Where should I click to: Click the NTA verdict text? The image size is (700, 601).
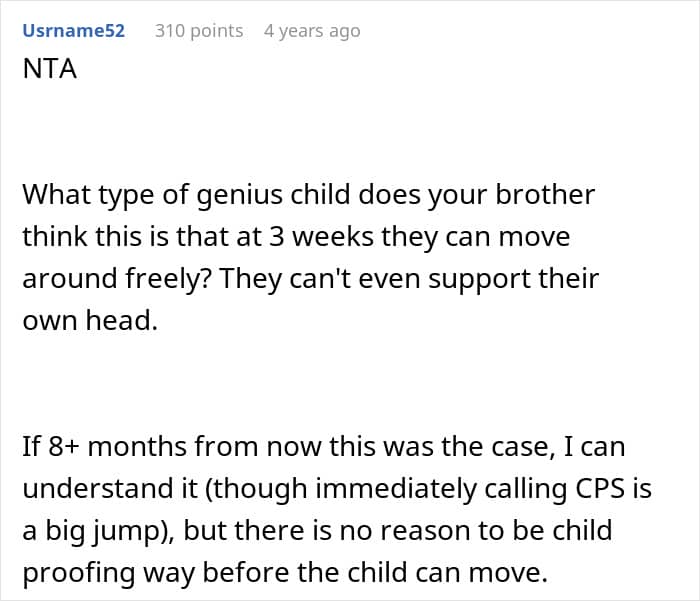click(x=50, y=69)
